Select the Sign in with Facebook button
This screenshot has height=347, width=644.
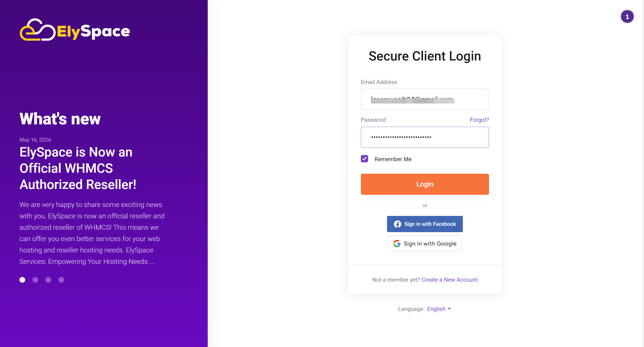425,224
